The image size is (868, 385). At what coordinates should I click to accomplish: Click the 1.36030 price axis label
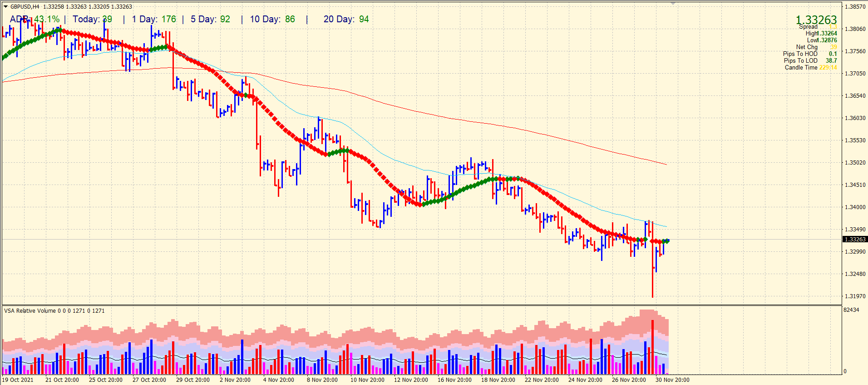click(x=855, y=118)
